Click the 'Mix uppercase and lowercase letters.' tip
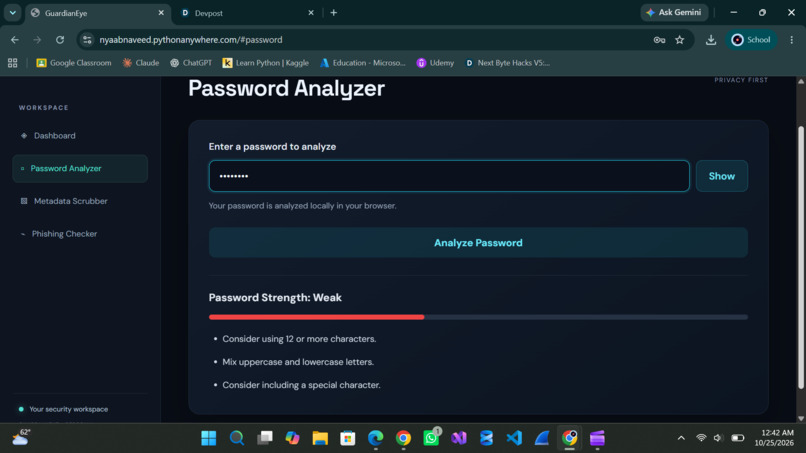 pyautogui.click(x=298, y=362)
